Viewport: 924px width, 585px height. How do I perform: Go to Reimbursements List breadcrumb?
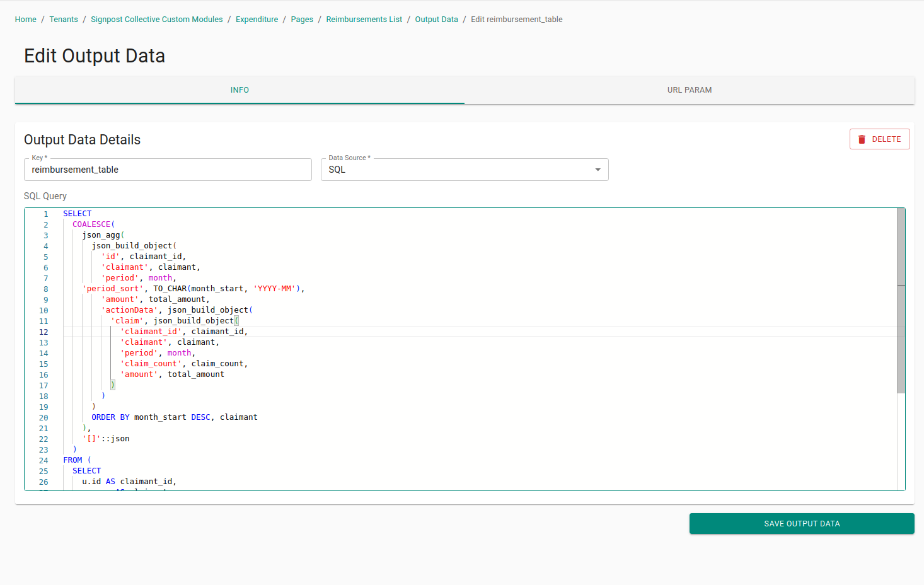coord(364,20)
